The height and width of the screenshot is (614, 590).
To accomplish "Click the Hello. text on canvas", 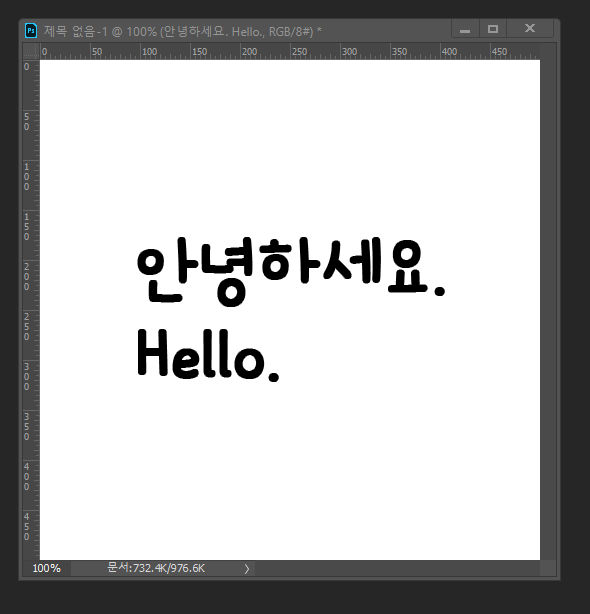I will pyautogui.click(x=208, y=355).
